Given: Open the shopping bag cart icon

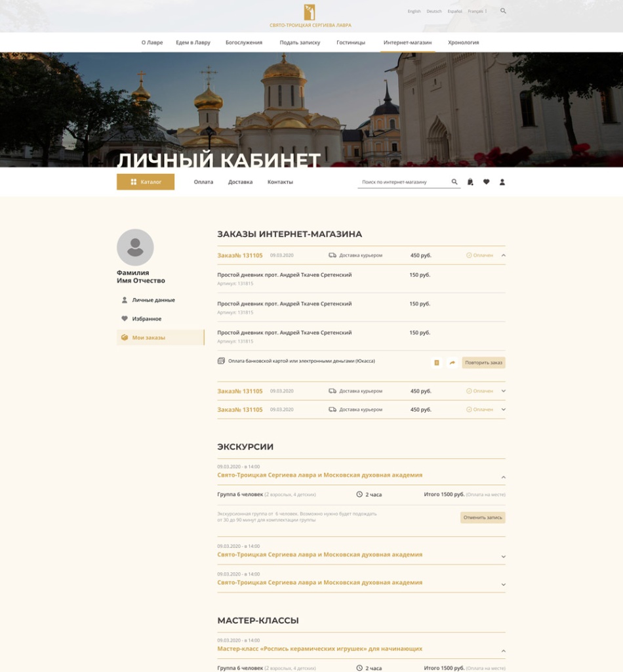Looking at the screenshot, I should 470,182.
